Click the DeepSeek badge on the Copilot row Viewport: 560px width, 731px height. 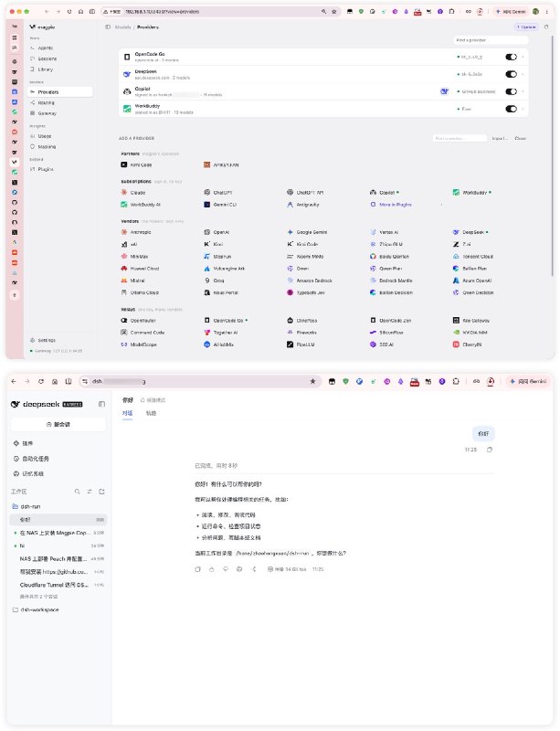[x=444, y=91]
